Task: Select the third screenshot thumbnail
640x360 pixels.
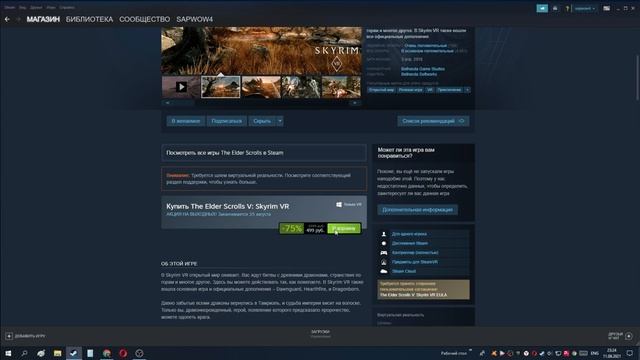Action: click(261, 87)
